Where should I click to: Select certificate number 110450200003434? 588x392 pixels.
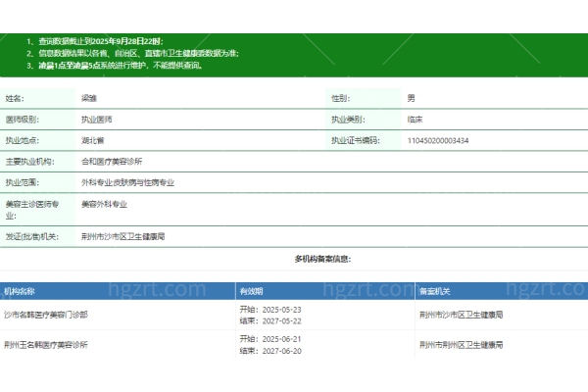tap(438, 141)
